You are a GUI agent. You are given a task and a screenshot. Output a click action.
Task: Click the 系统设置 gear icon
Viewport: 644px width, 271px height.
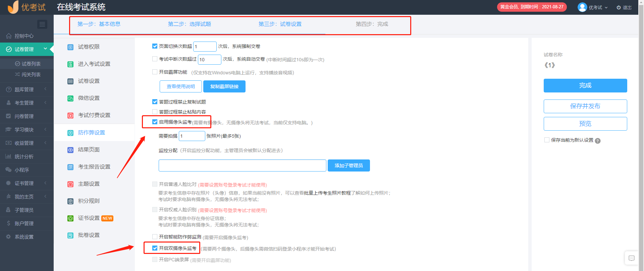pyautogui.click(x=8, y=237)
